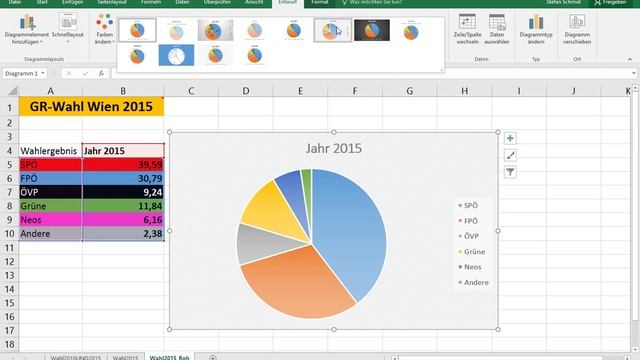Expand the formula bar dropdown arrow

(633, 73)
